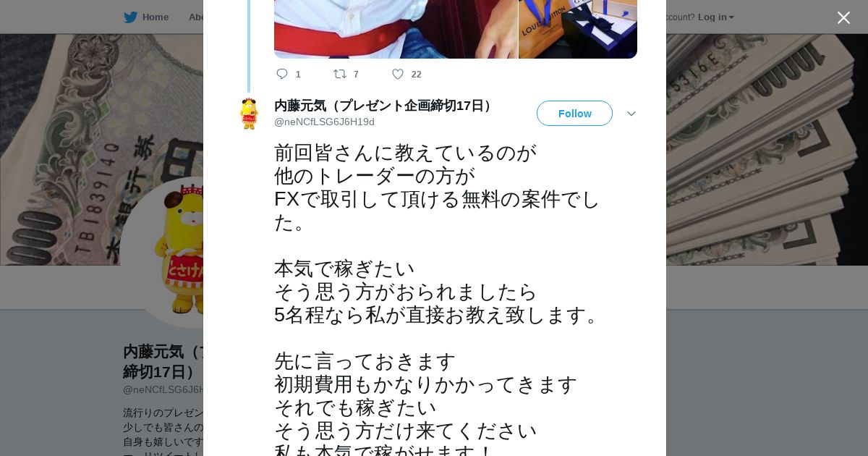Open the 内藤元気 display name in tweet
Image resolution: width=868 pixels, height=456 pixels.
pos(385,106)
